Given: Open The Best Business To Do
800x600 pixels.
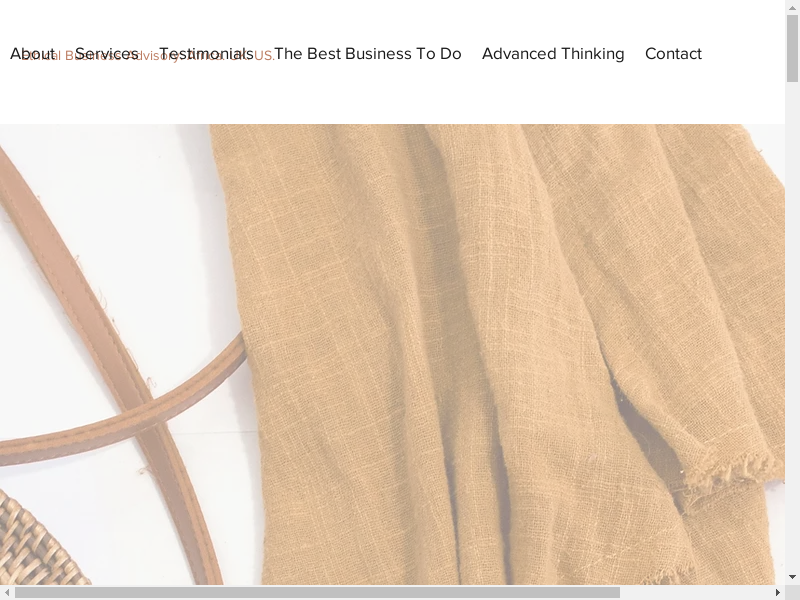Looking at the screenshot, I should [367, 54].
